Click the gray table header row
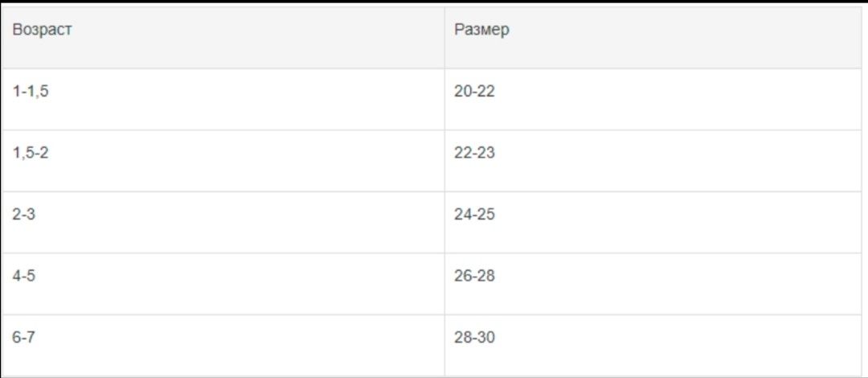The height and width of the screenshot is (378, 868). tap(432, 38)
